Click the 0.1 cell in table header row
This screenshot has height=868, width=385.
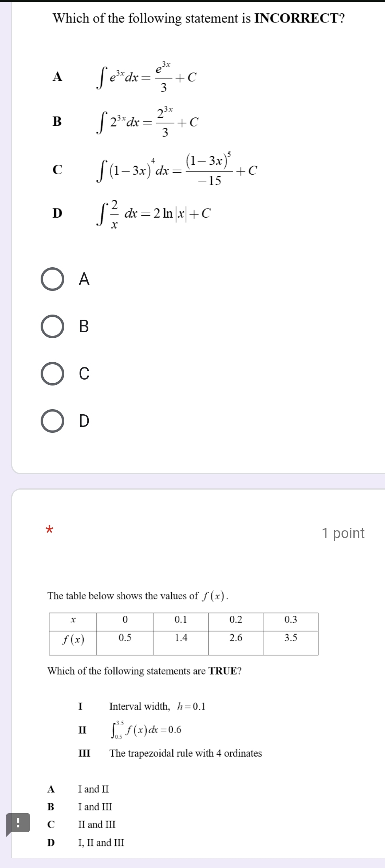[x=180, y=620]
